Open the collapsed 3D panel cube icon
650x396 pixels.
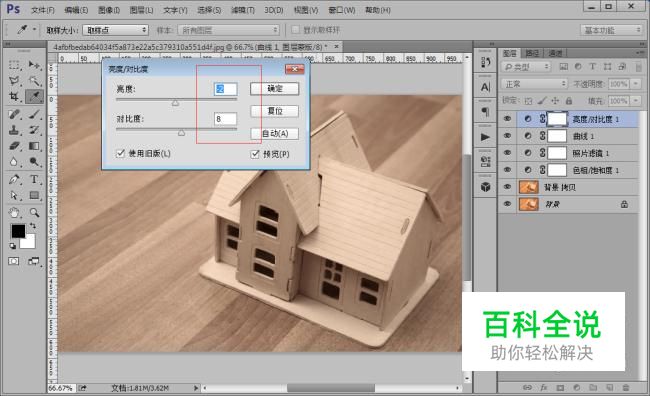(x=485, y=187)
